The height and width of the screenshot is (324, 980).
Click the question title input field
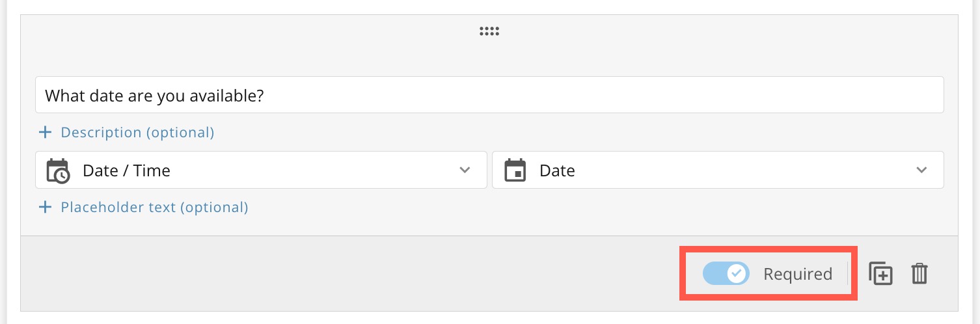point(586,96)
